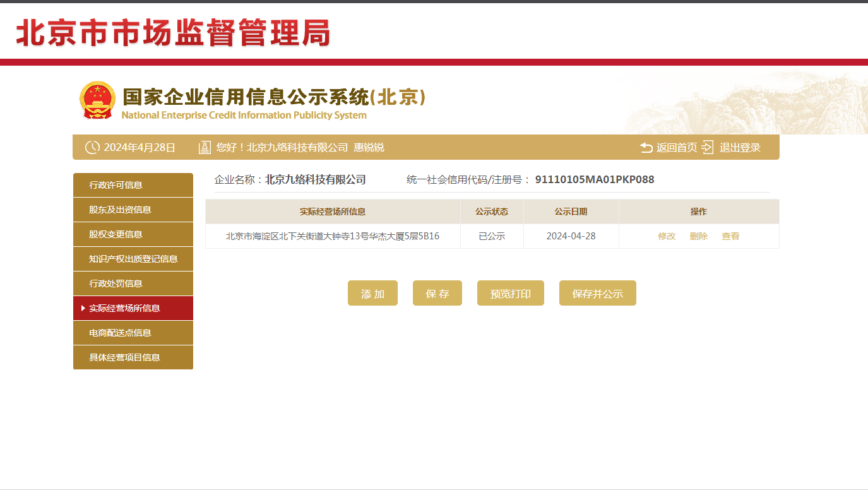Click the English subtitle National Enterprise Credit Information
The width and height of the screenshot is (868, 490).
point(244,115)
